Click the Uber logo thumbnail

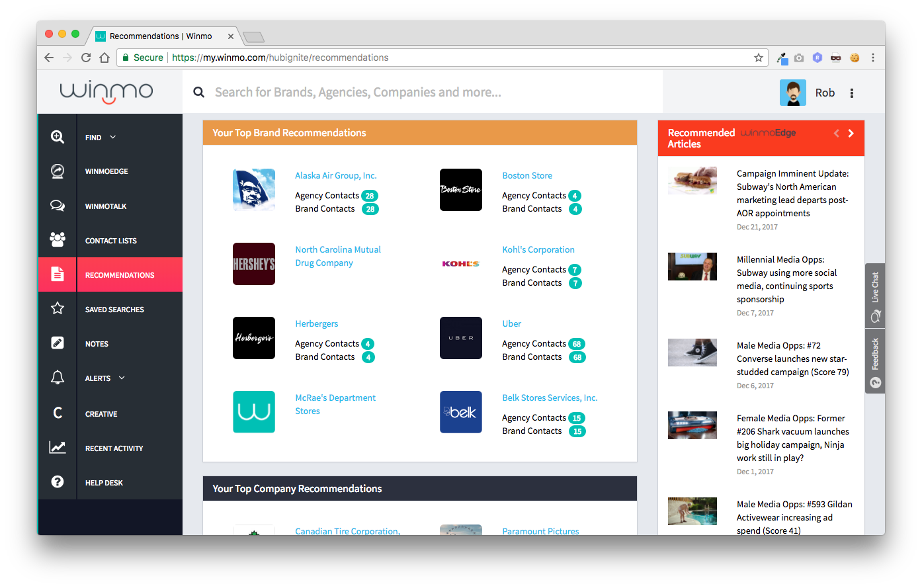coord(461,338)
